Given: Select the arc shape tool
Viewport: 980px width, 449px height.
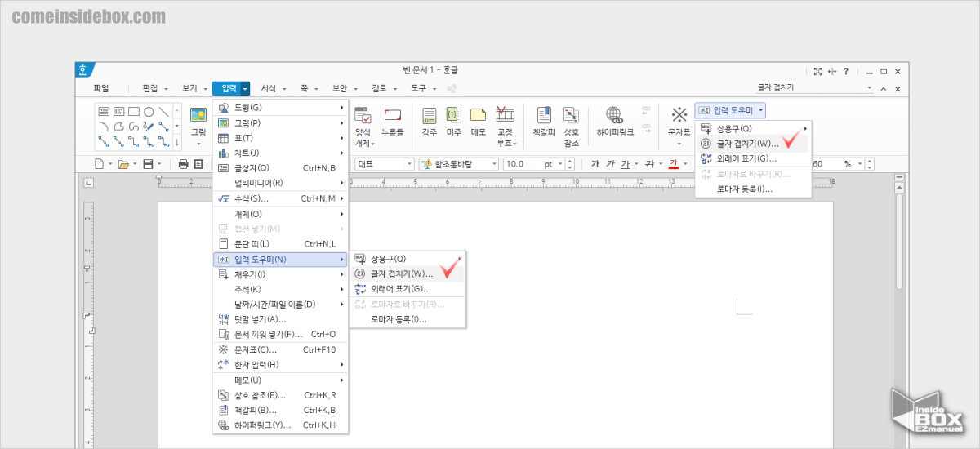Looking at the screenshot, I should pos(104,127).
